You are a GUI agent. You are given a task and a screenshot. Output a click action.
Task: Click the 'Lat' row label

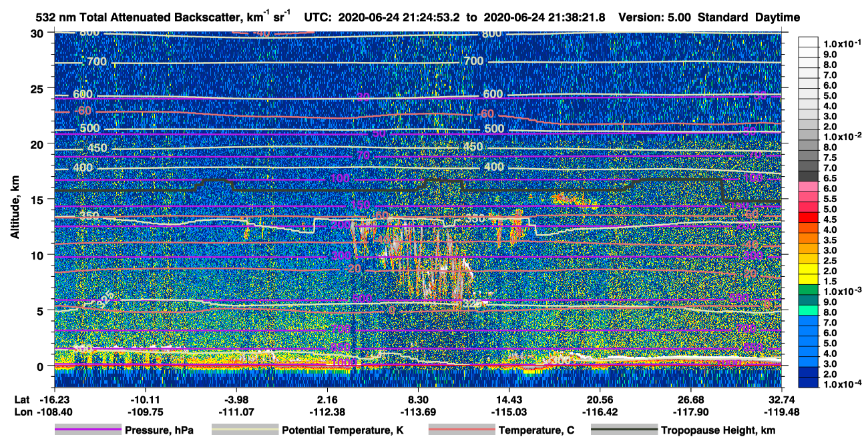(22, 399)
